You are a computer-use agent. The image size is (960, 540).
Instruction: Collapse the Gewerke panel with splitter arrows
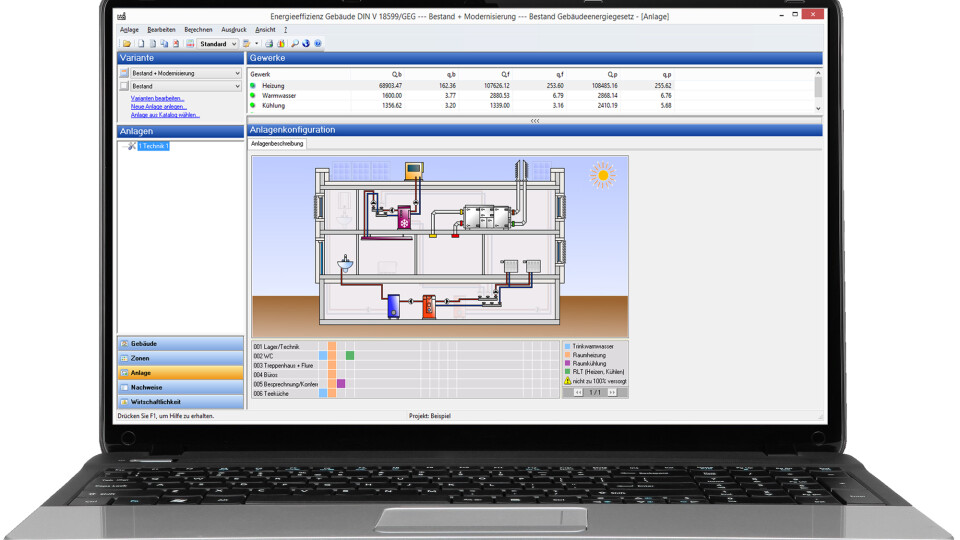[x=535, y=120]
